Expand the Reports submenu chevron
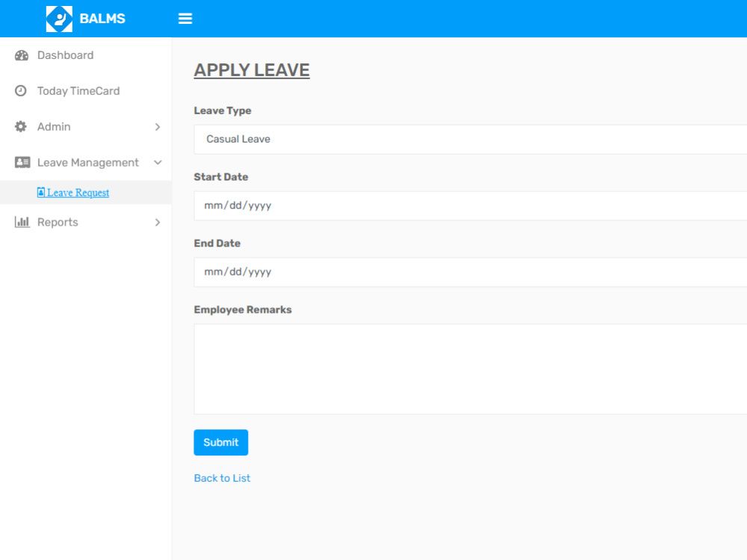The width and height of the screenshot is (747, 560). point(158,223)
